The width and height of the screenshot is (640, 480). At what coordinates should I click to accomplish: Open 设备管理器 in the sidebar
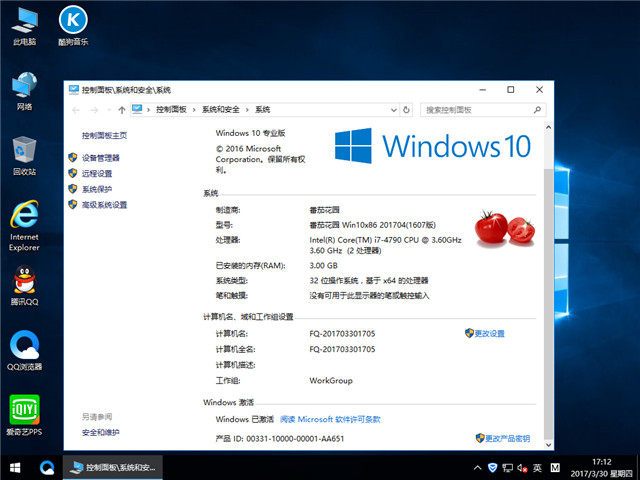[100, 158]
